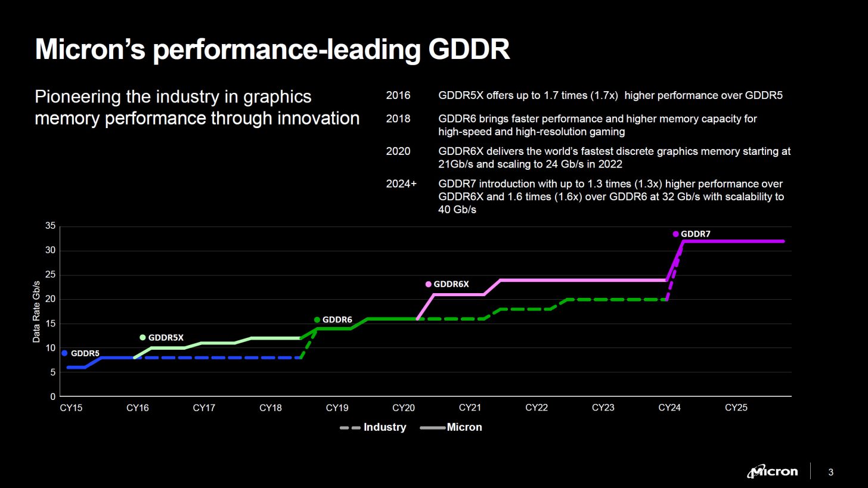Click the CY24 x-axis label
The height and width of the screenshot is (488, 868).
coord(669,408)
